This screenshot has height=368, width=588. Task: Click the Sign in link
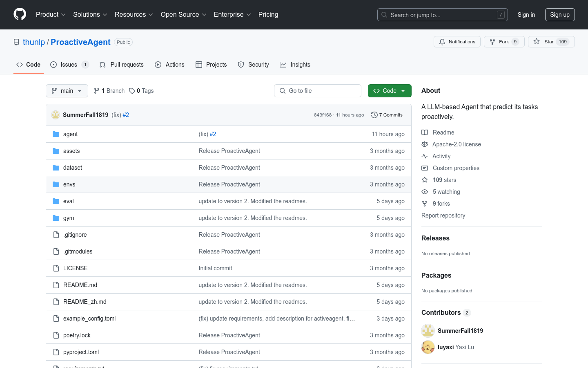(526, 15)
